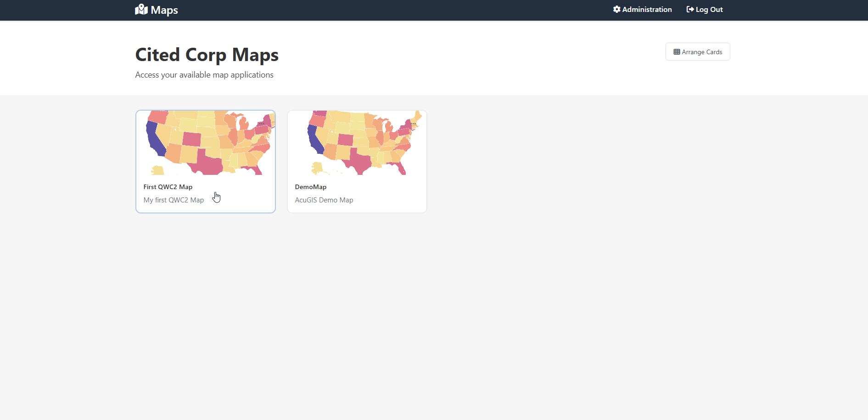Click the "AcuGIS Demo Map" description text

click(x=324, y=200)
